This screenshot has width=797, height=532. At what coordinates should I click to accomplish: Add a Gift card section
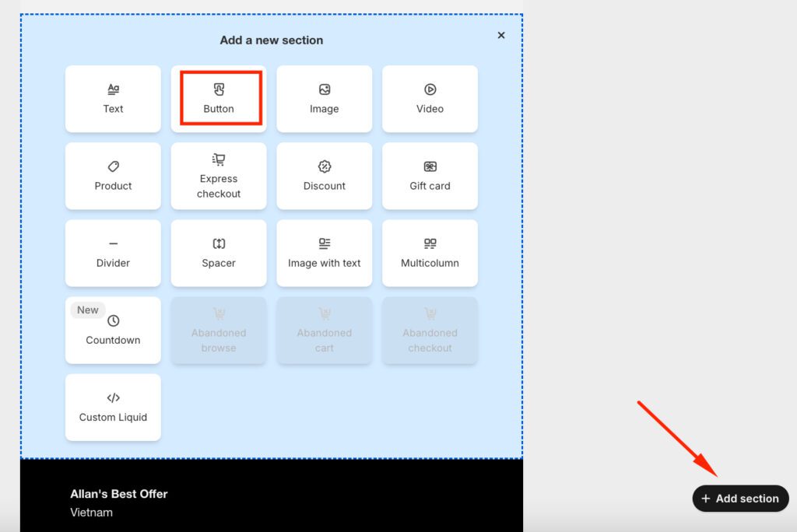(x=430, y=176)
